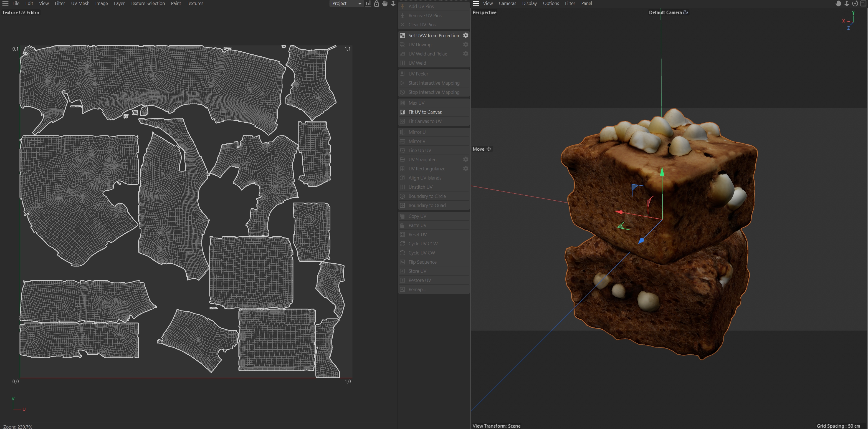Toggle the Default Camera link icon

tap(685, 12)
